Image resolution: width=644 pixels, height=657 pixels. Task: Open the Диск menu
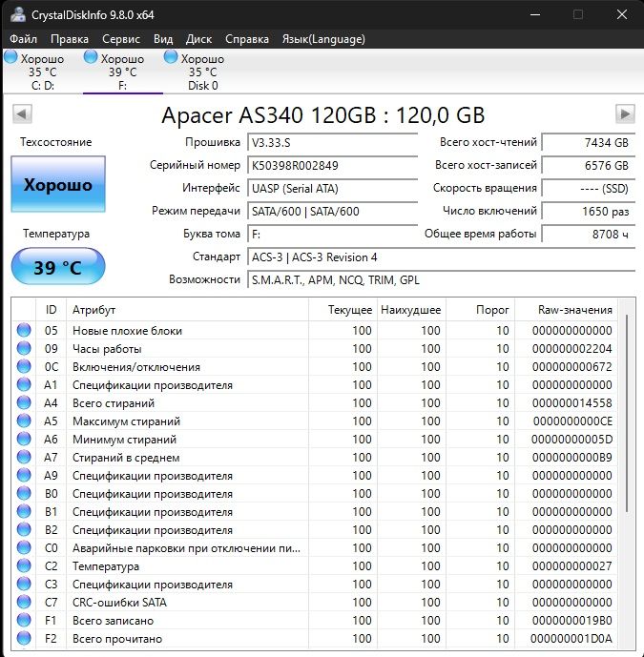[x=198, y=39]
